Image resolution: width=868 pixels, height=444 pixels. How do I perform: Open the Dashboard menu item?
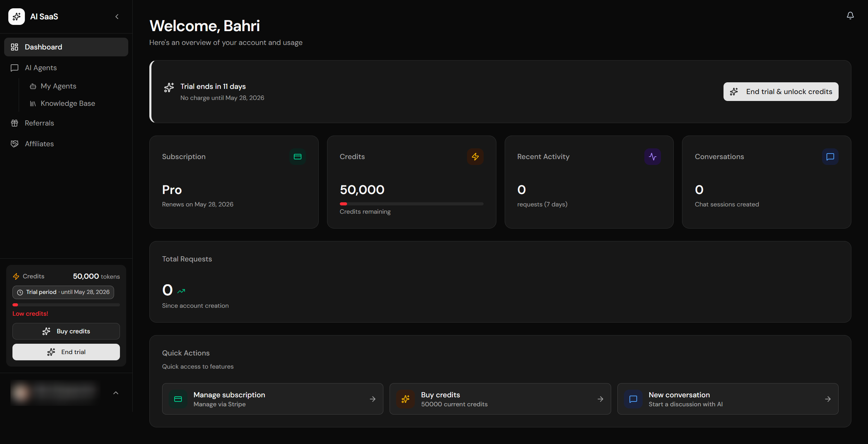(x=66, y=47)
